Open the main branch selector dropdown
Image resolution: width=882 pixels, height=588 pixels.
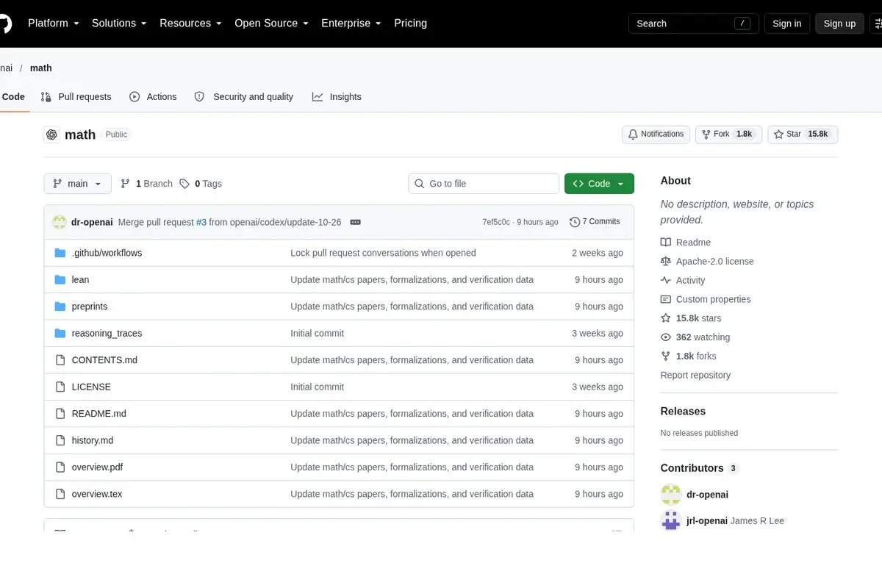[x=78, y=184]
